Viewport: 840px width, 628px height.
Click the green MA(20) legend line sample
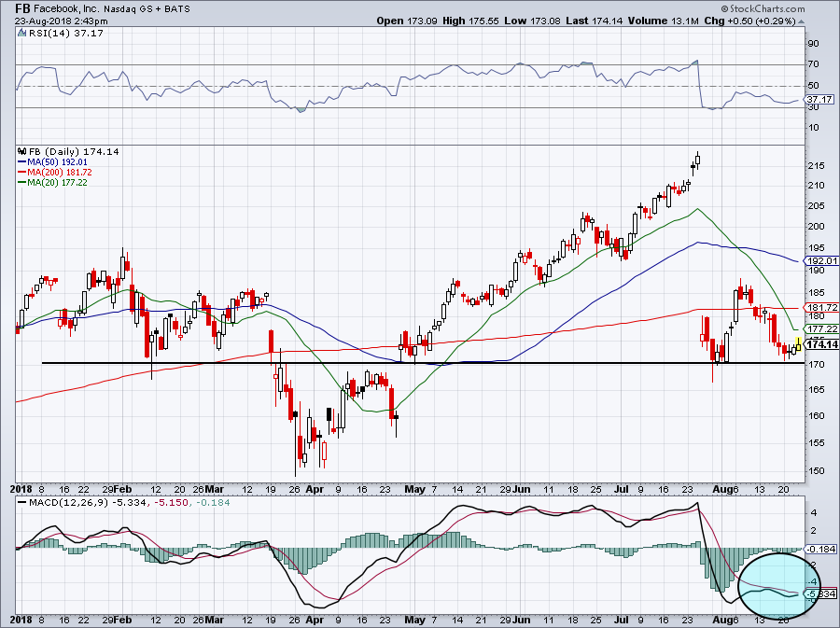tap(22, 183)
